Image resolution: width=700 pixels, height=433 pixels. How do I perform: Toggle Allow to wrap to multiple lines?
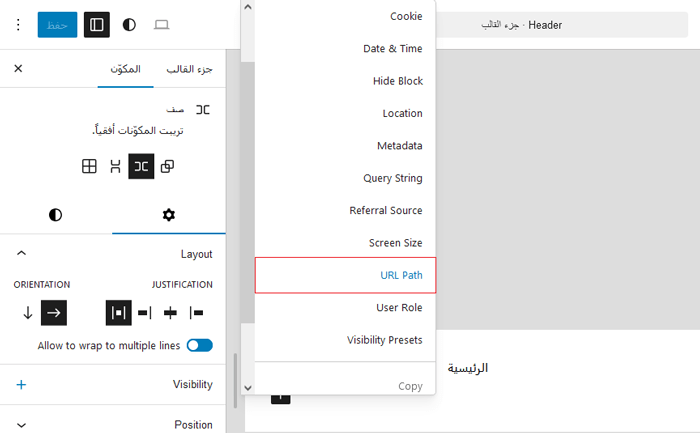pos(199,346)
